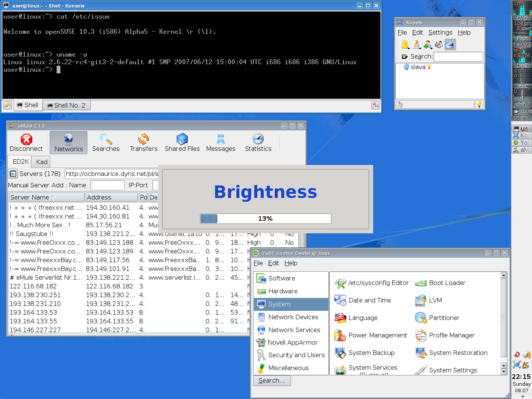
Task: Click the show offline users group icon
Action: (439, 45)
